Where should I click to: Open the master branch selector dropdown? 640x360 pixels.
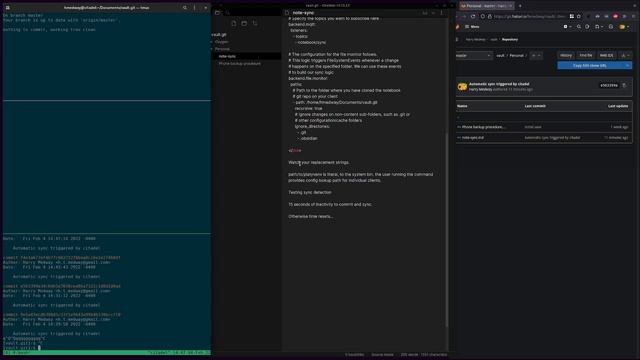474,56
